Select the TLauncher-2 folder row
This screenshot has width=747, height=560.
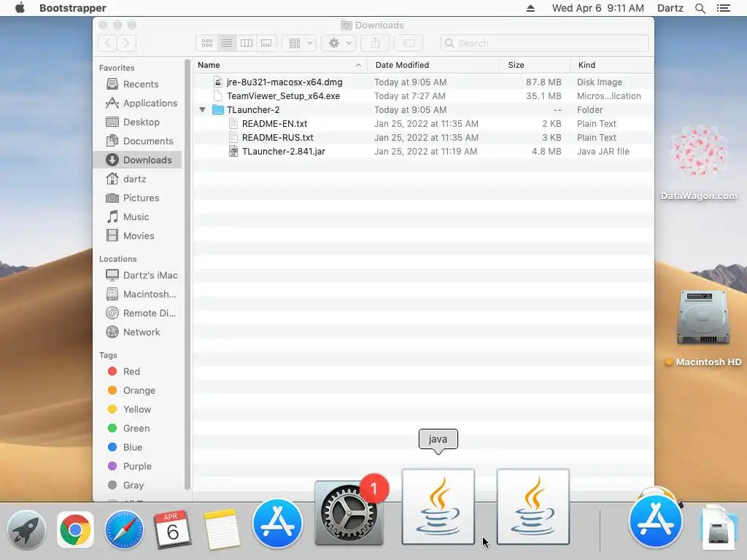[424, 110]
